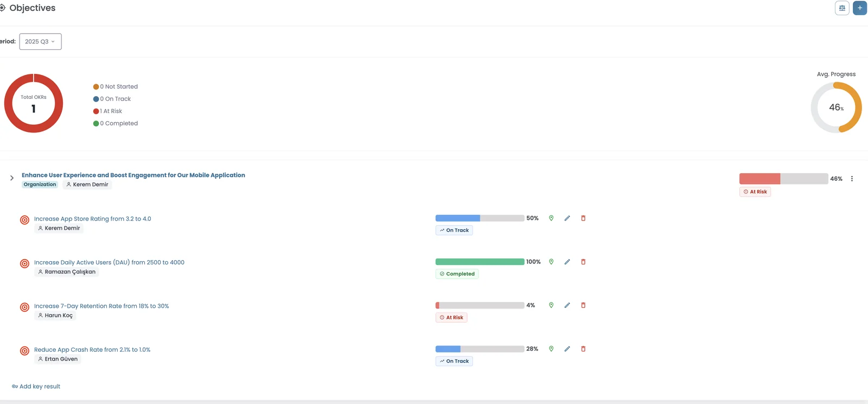
Task: Click location pin for Daily Active Users
Action: tap(551, 262)
